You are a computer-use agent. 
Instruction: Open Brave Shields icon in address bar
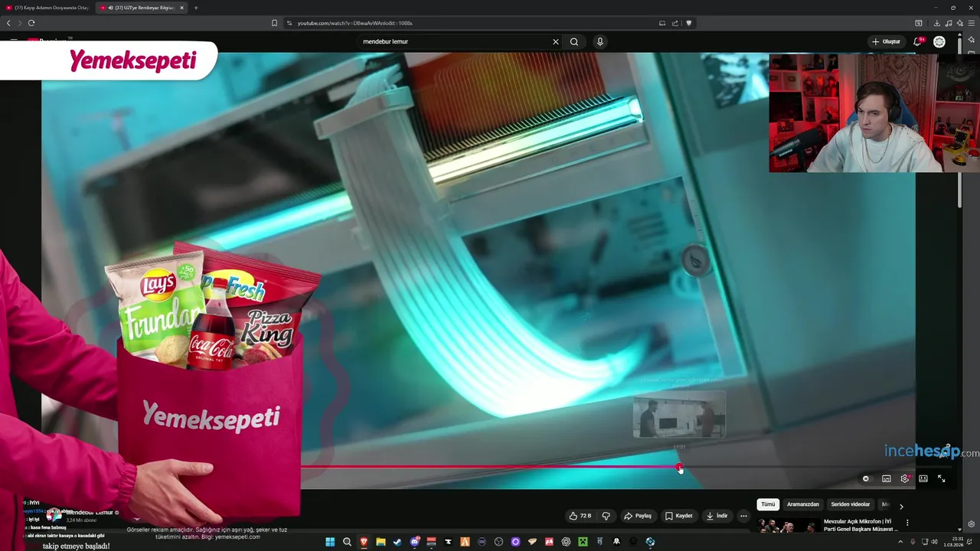689,23
